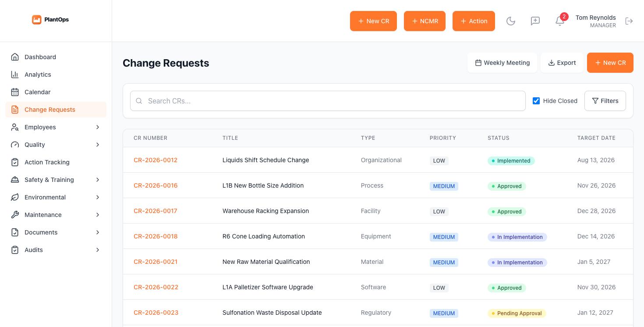The image size is (644, 327).
Task: Sort by PRIORITY column header
Action: coord(442,138)
